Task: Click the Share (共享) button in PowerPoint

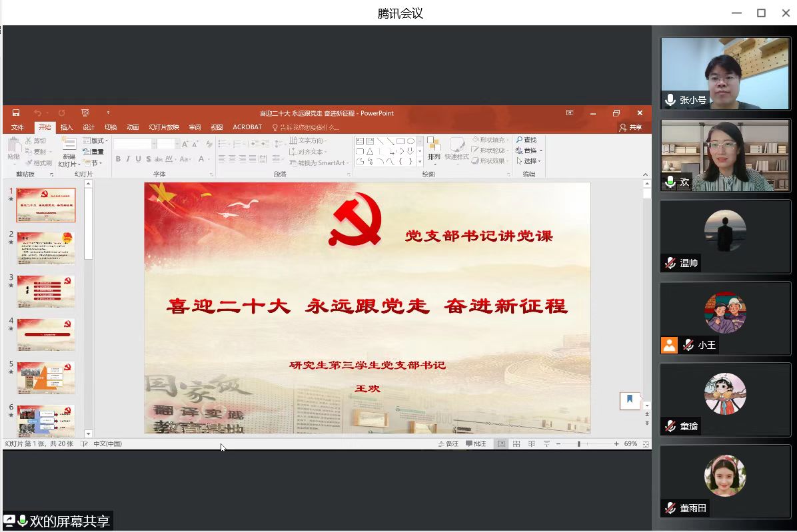Action: (x=630, y=127)
